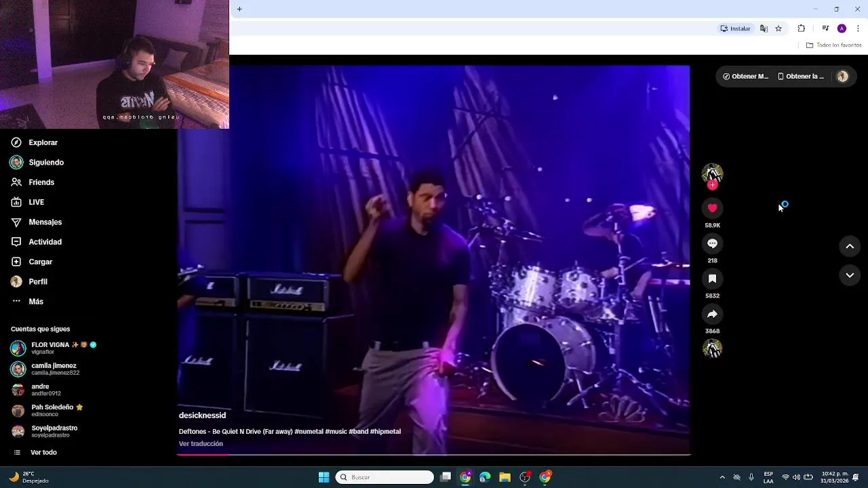
Task: Open Chrome three-dot menu
Action: click(x=858, y=28)
